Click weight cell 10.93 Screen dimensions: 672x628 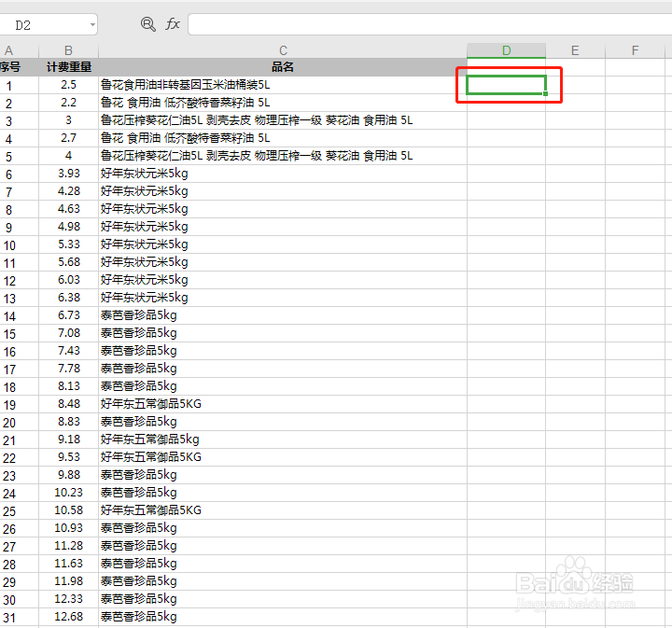click(x=68, y=528)
